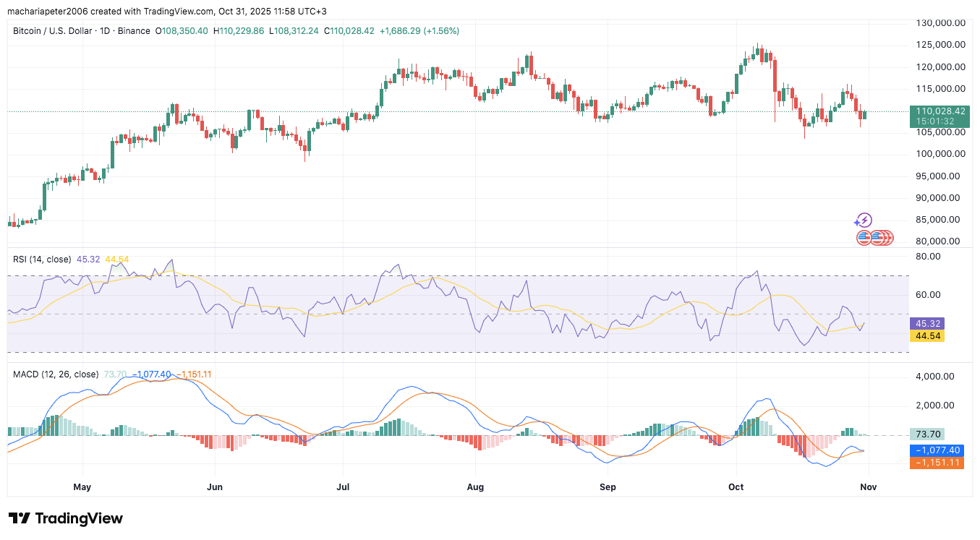Screen dimensions: 980x540
Task: Click the 73.70 histogram axis label
Action: [x=928, y=434]
